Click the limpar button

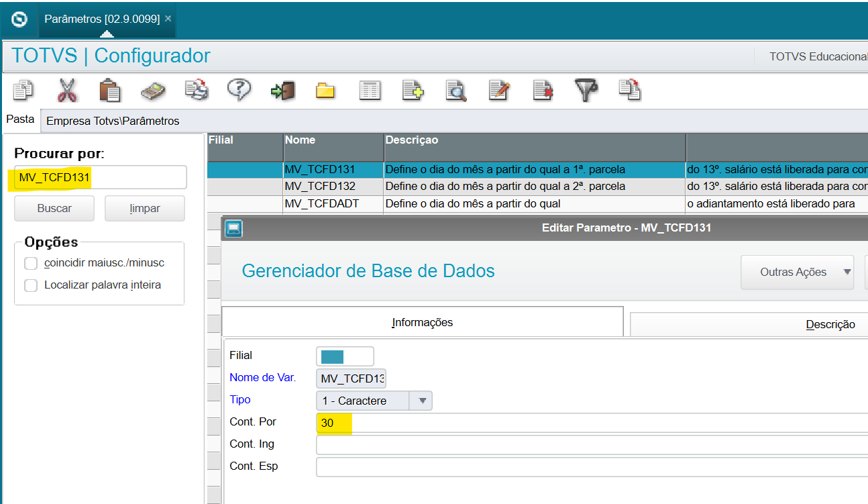pyautogui.click(x=144, y=208)
